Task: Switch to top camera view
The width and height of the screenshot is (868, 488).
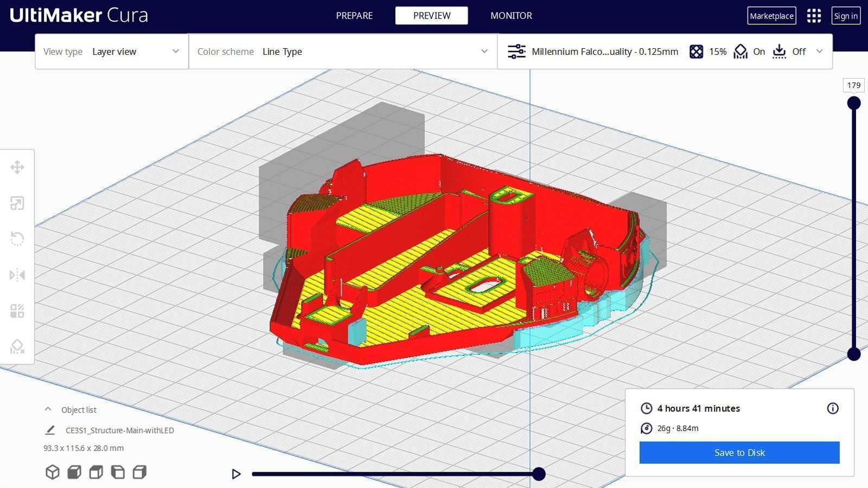Action: [x=96, y=472]
